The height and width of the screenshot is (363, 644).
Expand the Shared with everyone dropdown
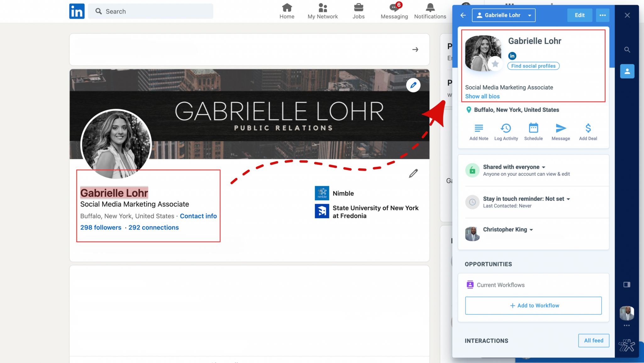click(544, 167)
